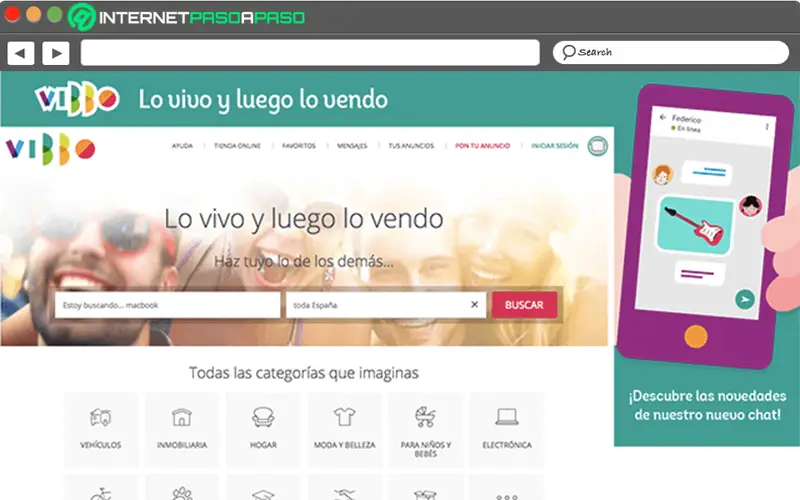Click the 'Haz tuyo lo de los demás...' subtitle
This screenshot has width=800, height=500.
click(x=304, y=261)
